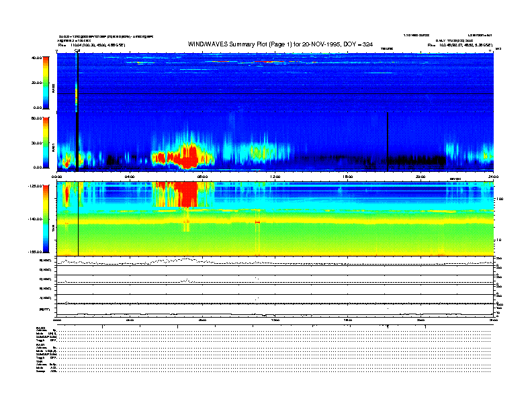Click the 20.00 label on RAD2 color scale
The width and height of the screenshot is (532, 411).
36,83
